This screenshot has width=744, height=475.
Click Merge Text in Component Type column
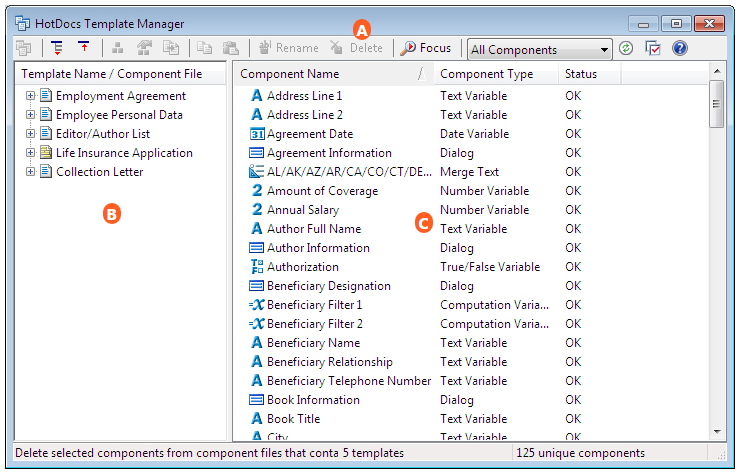(469, 172)
